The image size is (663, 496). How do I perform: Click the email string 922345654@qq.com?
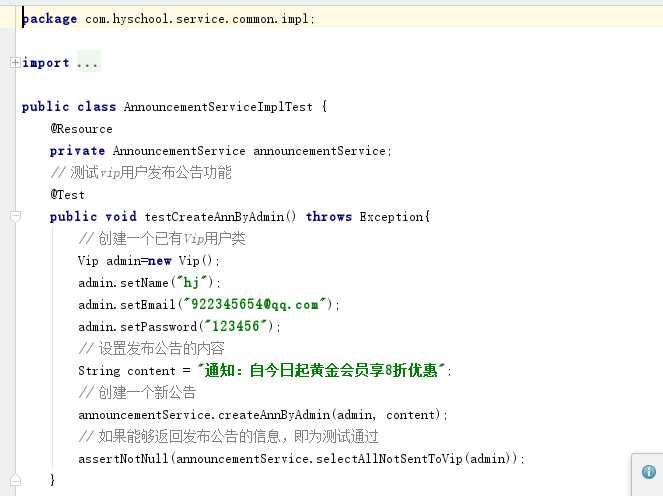255,304
